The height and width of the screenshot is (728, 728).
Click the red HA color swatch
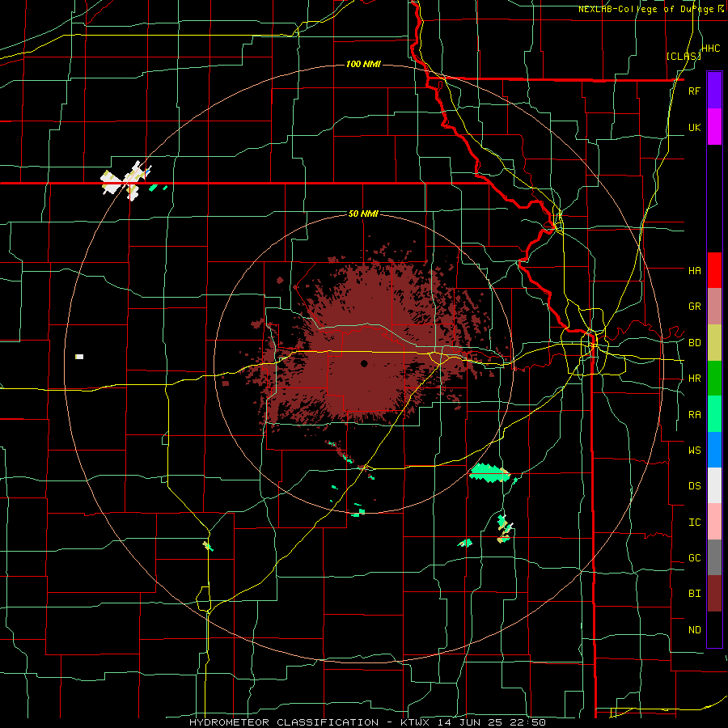pos(714,270)
